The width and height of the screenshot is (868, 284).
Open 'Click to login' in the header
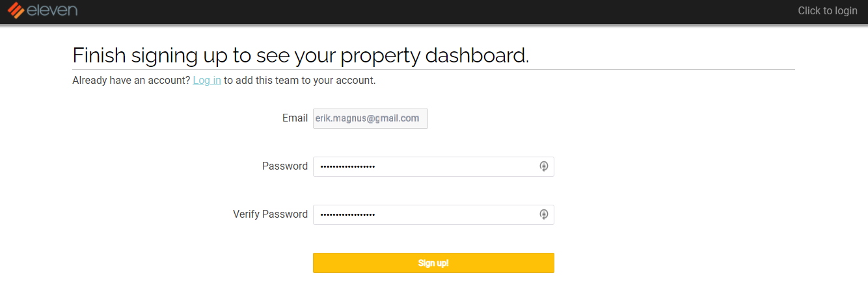click(827, 10)
